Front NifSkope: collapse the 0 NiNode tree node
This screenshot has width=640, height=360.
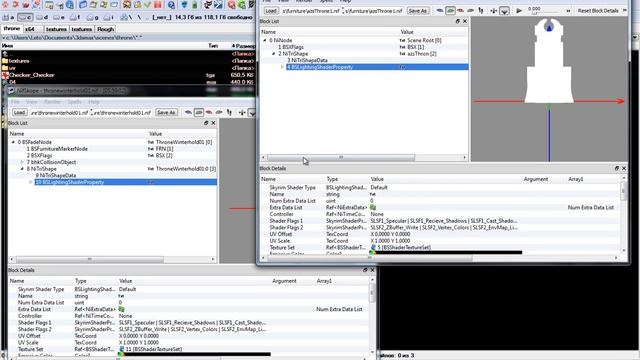pyautogui.click(x=265, y=40)
